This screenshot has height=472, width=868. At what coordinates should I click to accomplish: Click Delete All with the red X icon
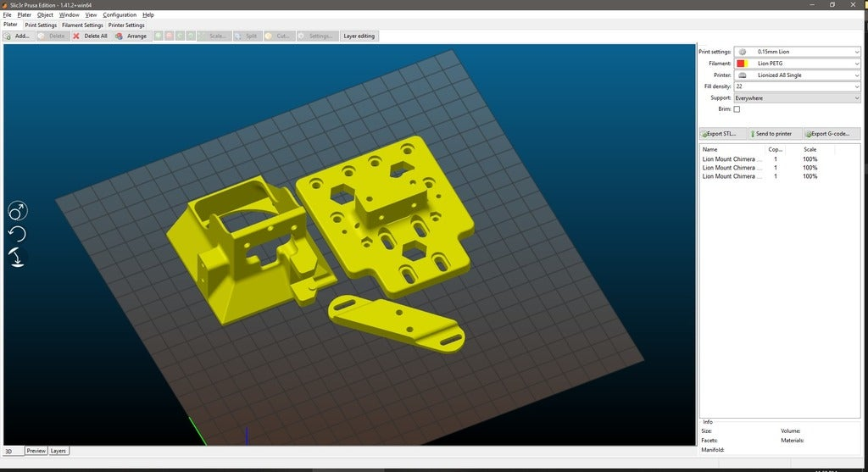(92, 36)
